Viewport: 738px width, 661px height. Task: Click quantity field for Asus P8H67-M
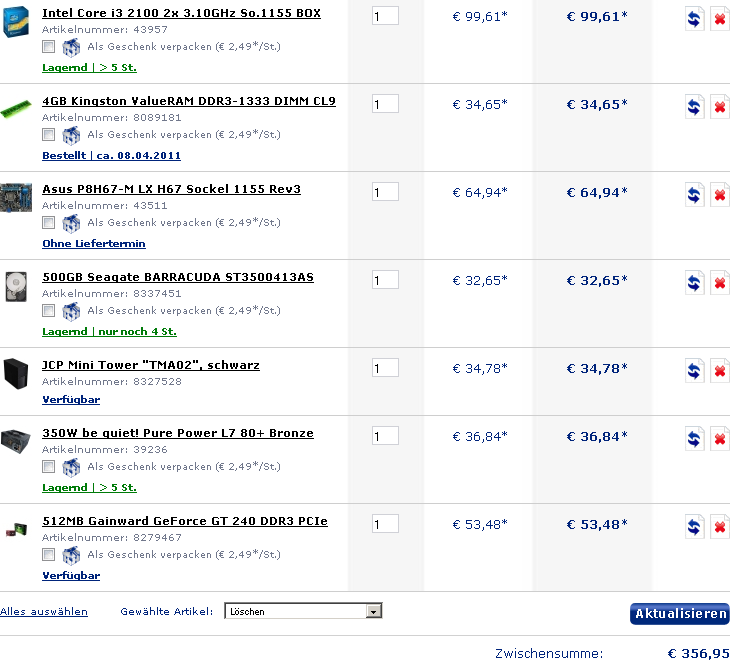click(x=385, y=192)
